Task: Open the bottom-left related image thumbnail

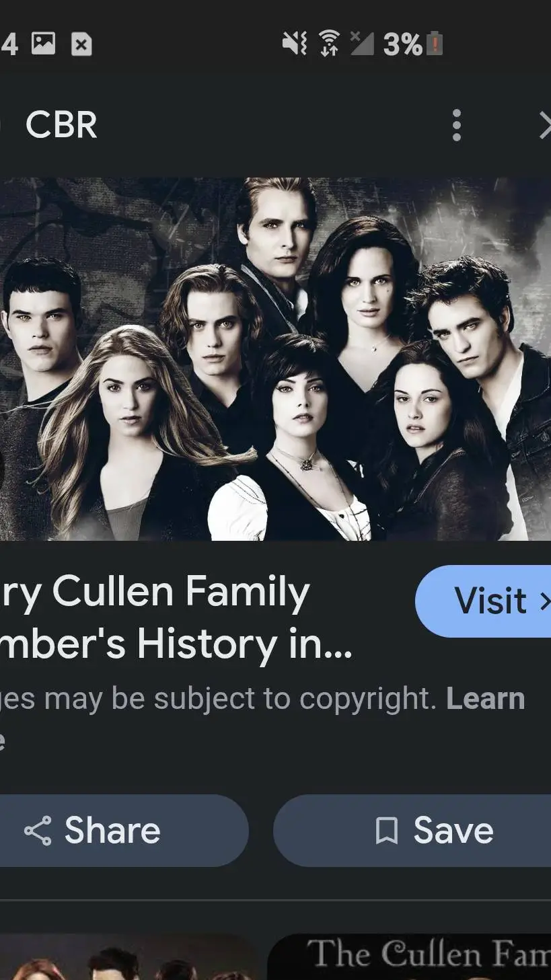Action: (129, 956)
